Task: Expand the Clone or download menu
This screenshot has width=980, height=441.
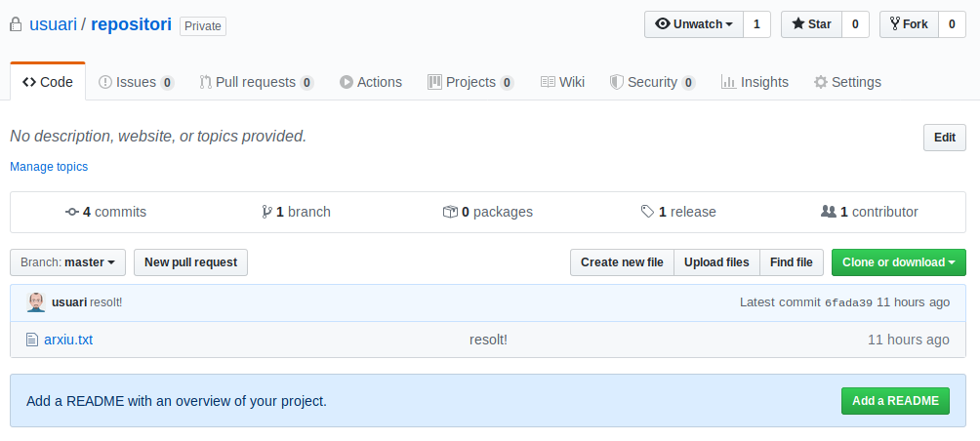Action: pos(898,262)
